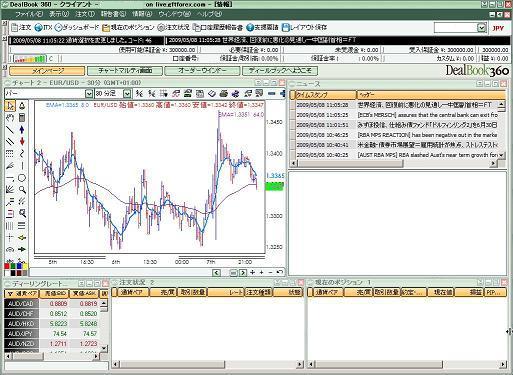
Task: Open chart type dropdown showing バー
Action: point(88,94)
